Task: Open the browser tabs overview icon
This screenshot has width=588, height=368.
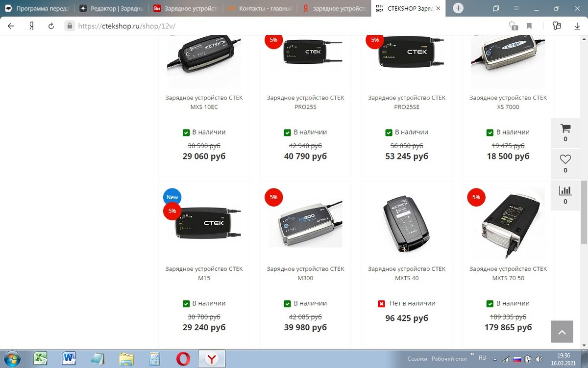Action: pyautogui.click(x=496, y=8)
